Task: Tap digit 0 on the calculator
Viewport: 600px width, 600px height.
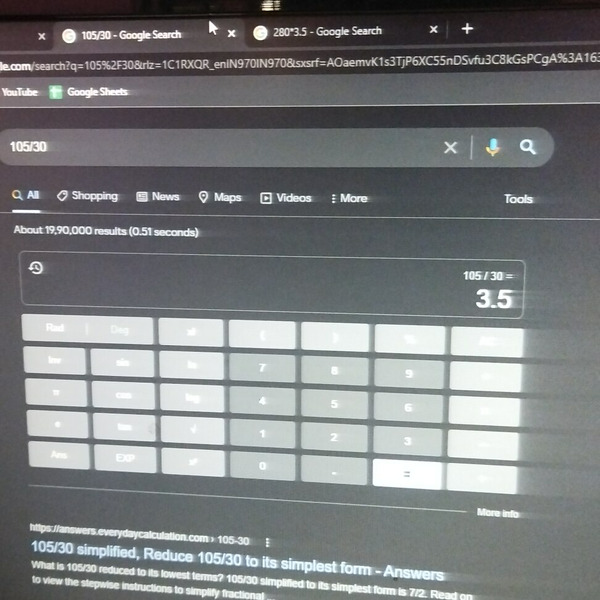Action: point(262,466)
